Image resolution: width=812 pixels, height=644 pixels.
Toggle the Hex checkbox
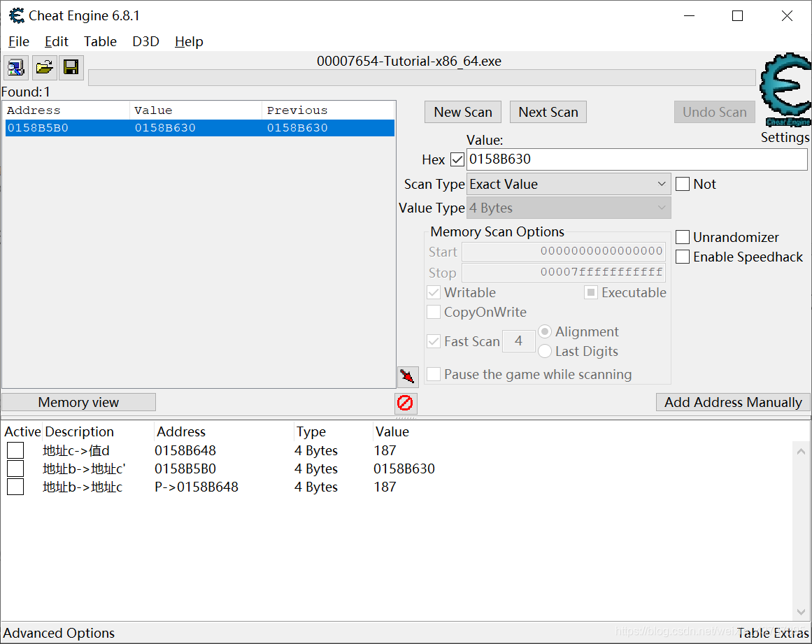pyautogui.click(x=457, y=159)
